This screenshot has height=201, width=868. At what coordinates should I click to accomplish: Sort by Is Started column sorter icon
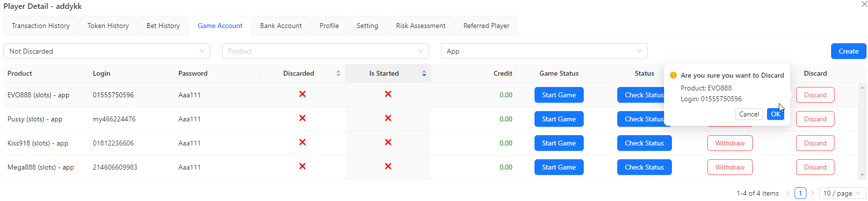click(424, 73)
